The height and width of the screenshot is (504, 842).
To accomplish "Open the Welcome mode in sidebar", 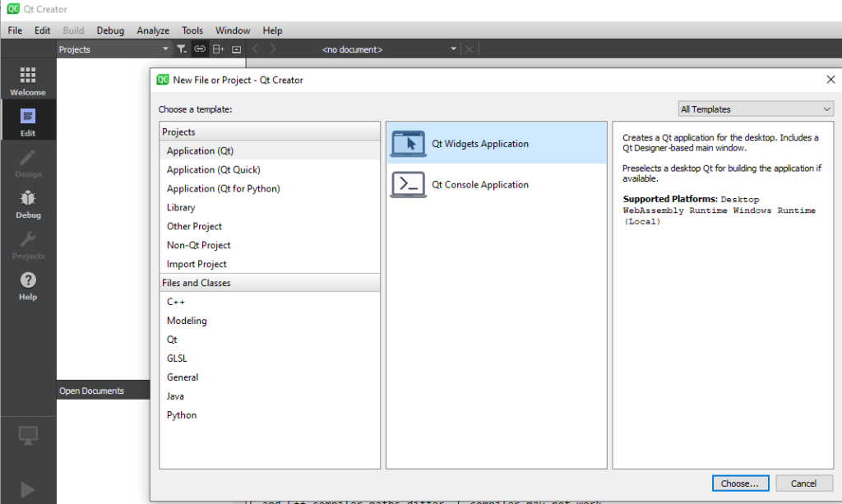I will pyautogui.click(x=28, y=81).
